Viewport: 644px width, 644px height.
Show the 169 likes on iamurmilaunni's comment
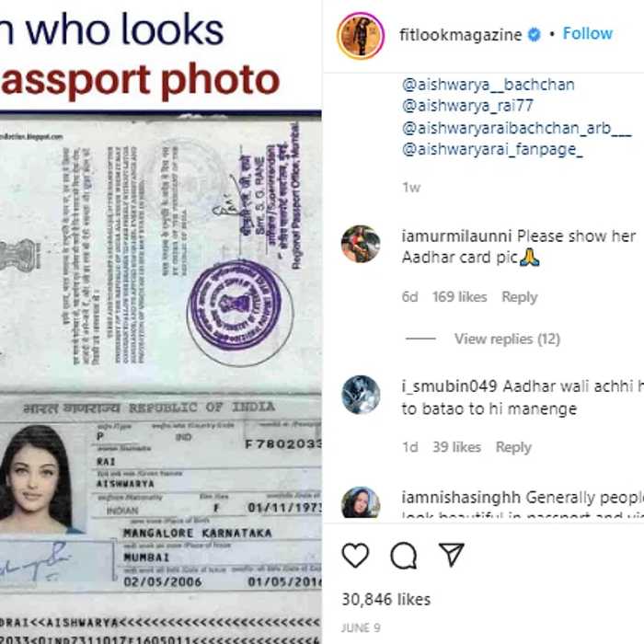pyautogui.click(x=459, y=296)
